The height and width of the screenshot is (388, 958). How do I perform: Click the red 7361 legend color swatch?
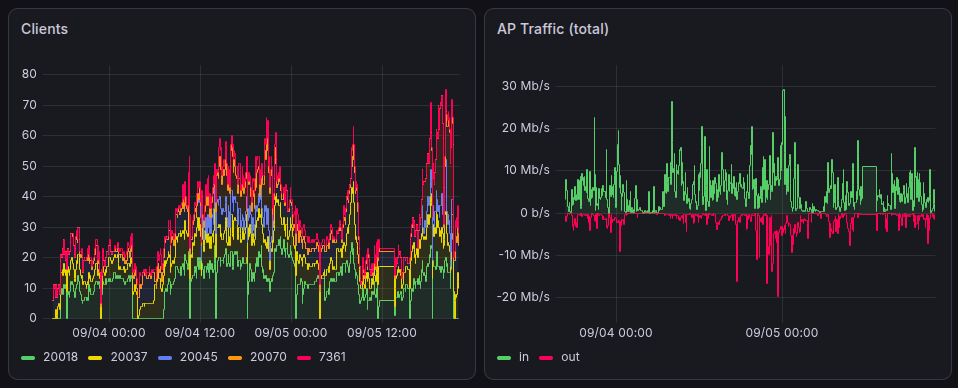304,357
